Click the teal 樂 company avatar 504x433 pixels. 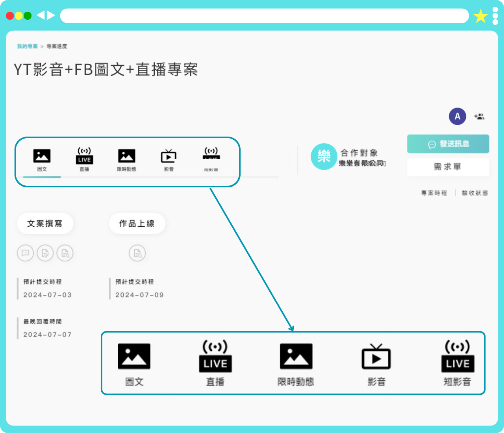tap(324, 156)
